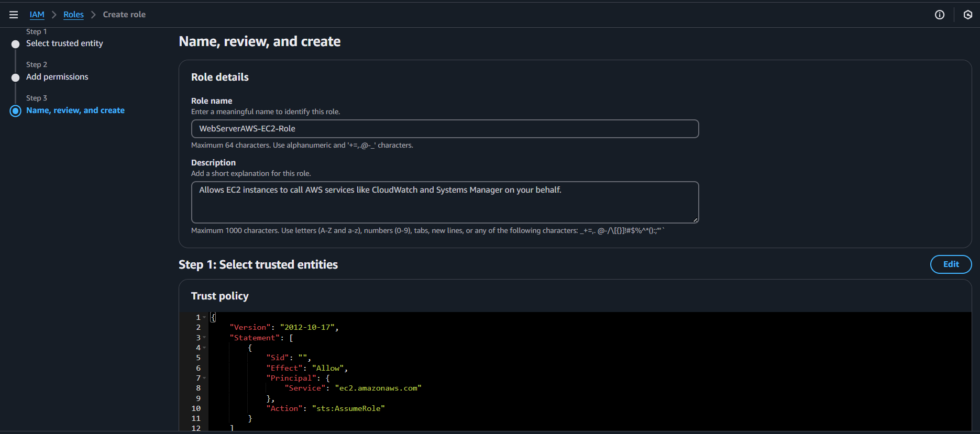Go to IAM breadcrumb link
The width and height of the screenshot is (980, 434).
pyautogui.click(x=37, y=15)
